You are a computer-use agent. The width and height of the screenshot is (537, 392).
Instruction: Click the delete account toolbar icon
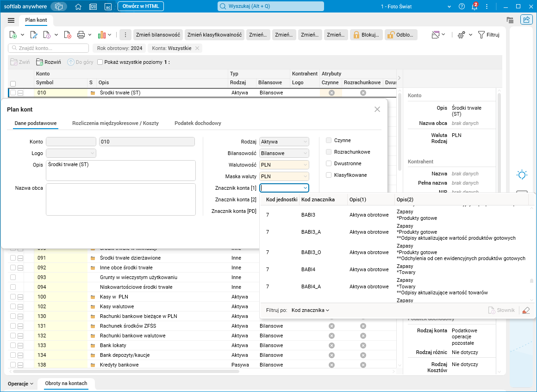coord(68,35)
